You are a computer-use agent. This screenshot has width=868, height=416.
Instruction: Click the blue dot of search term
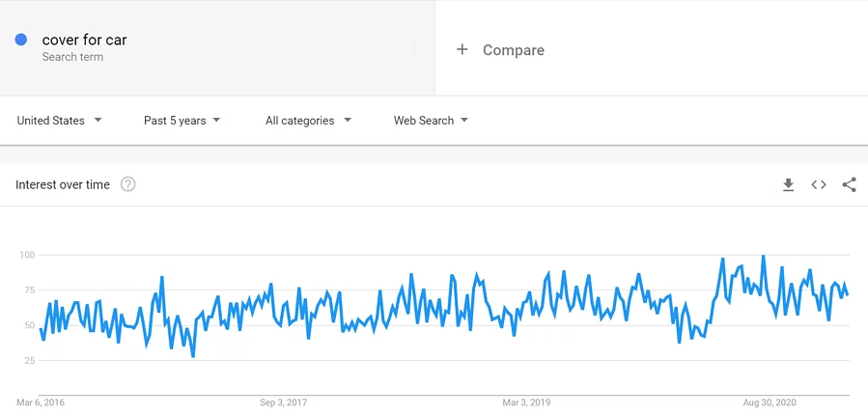click(x=21, y=40)
